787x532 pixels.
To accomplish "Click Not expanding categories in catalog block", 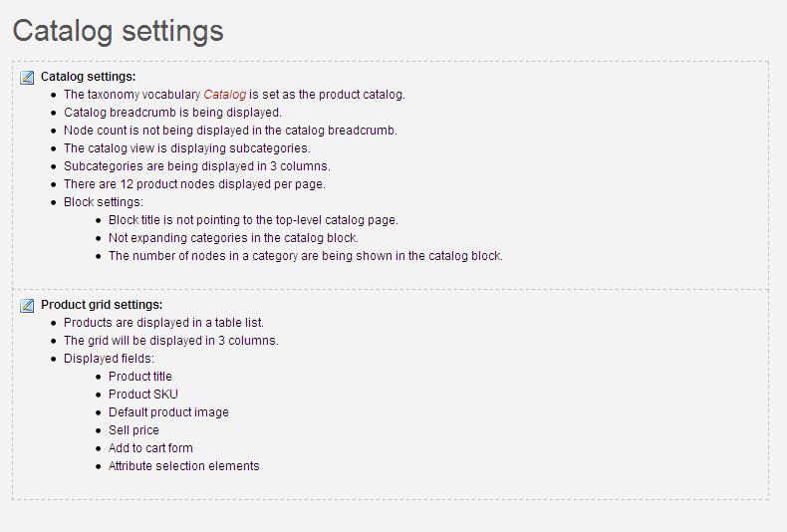I will (234, 238).
